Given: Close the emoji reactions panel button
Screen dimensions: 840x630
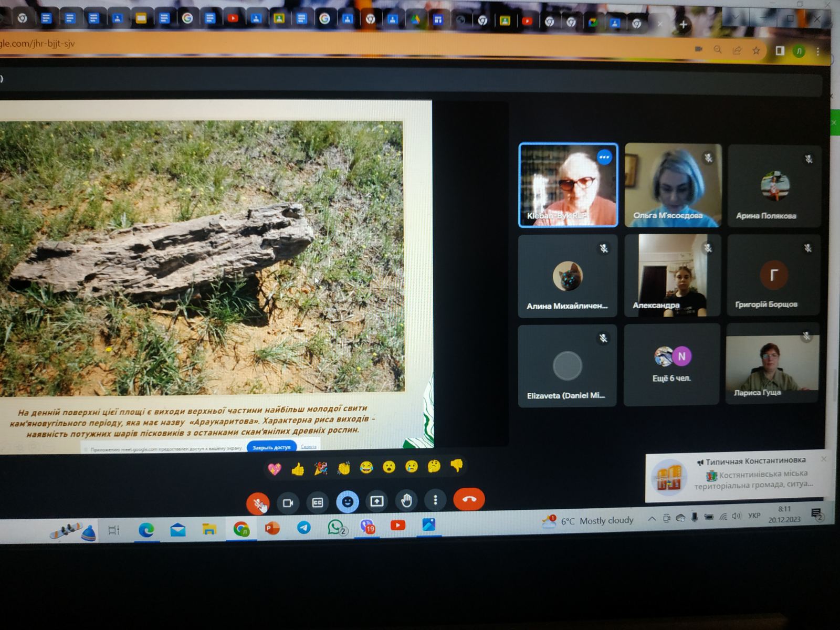Looking at the screenshot, I should coord(347,502).
